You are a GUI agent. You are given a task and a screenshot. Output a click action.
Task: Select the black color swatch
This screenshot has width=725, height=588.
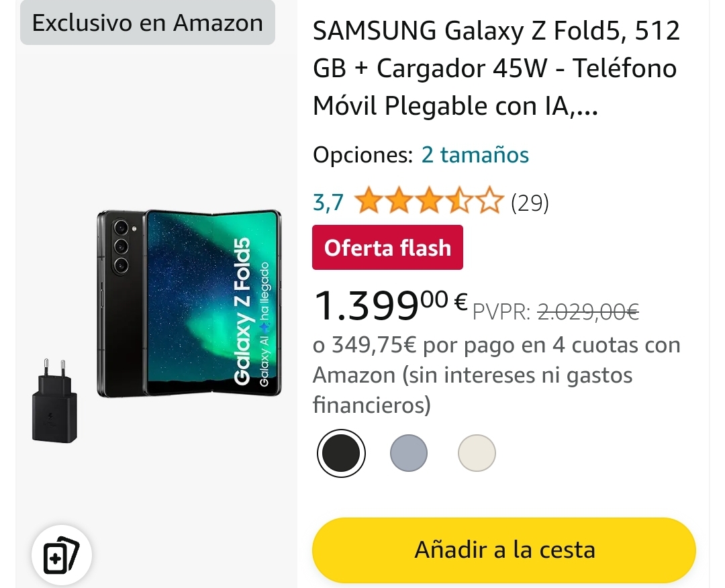click(x=341, y=453)
